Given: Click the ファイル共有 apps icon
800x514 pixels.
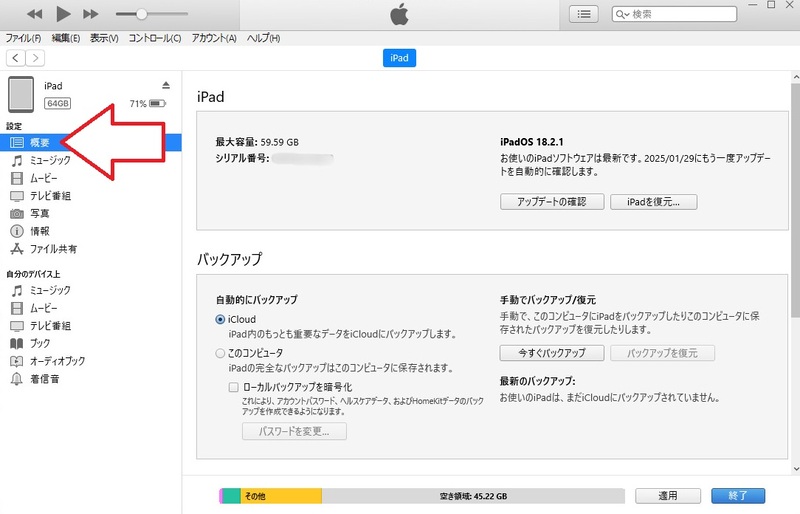Looking at the screenshot, I should coord(17,249).
